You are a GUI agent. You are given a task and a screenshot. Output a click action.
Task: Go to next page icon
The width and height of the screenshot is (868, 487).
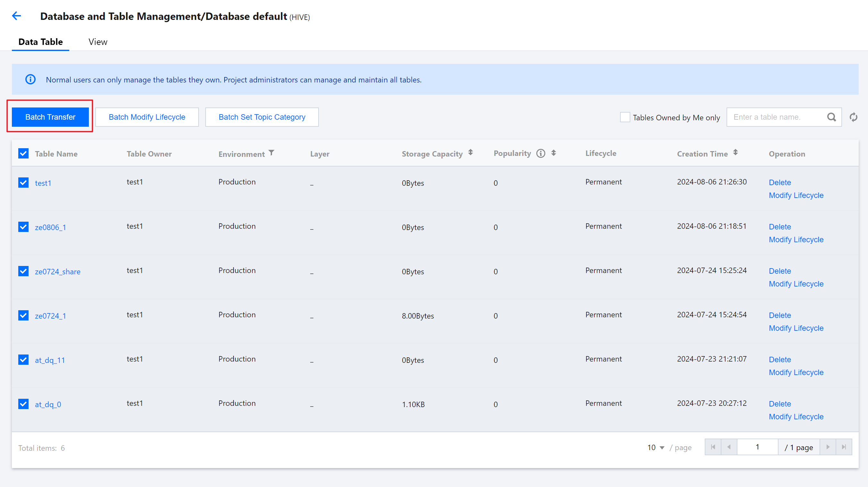click(828, 447)
